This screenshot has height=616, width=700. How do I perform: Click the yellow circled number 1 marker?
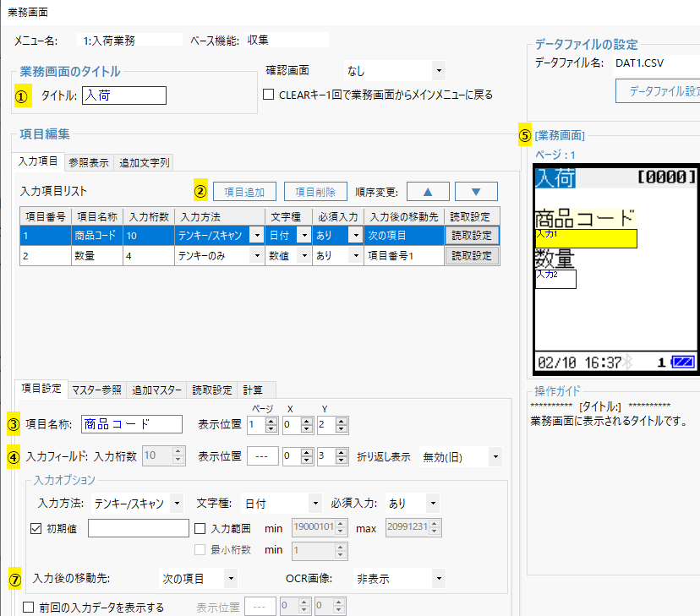coord(23,95)
